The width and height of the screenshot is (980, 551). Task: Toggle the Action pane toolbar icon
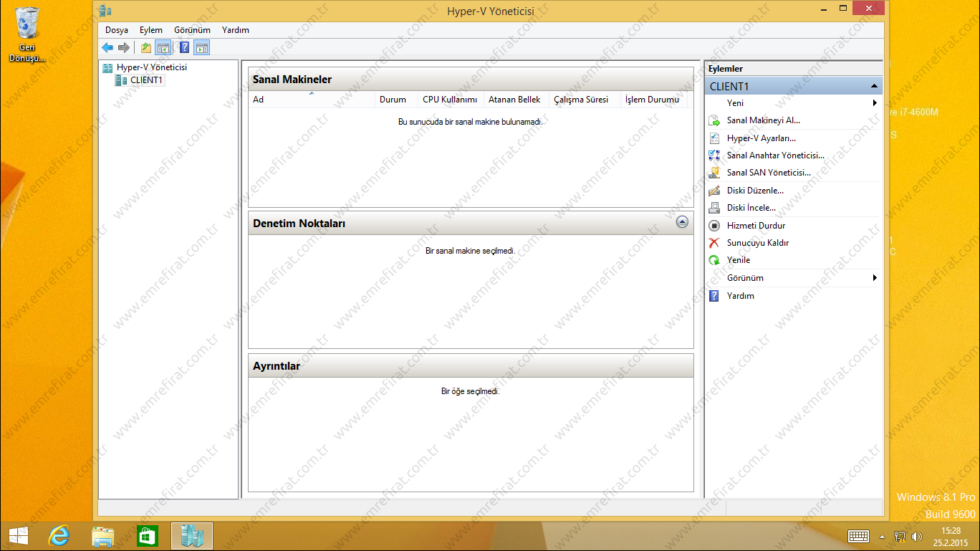[202, 48]
